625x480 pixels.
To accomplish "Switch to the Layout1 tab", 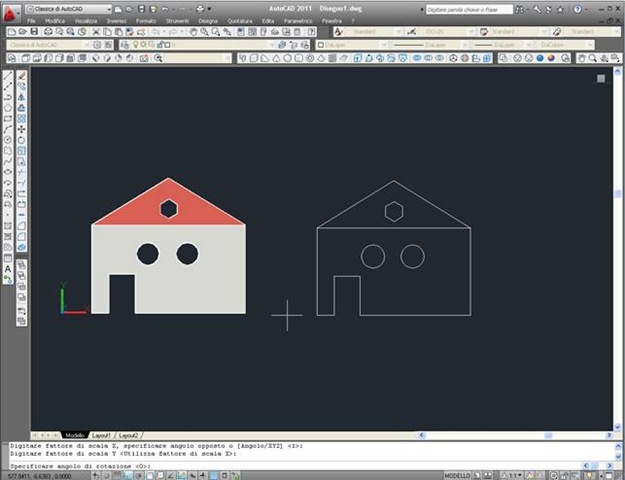I will [101, 436].
